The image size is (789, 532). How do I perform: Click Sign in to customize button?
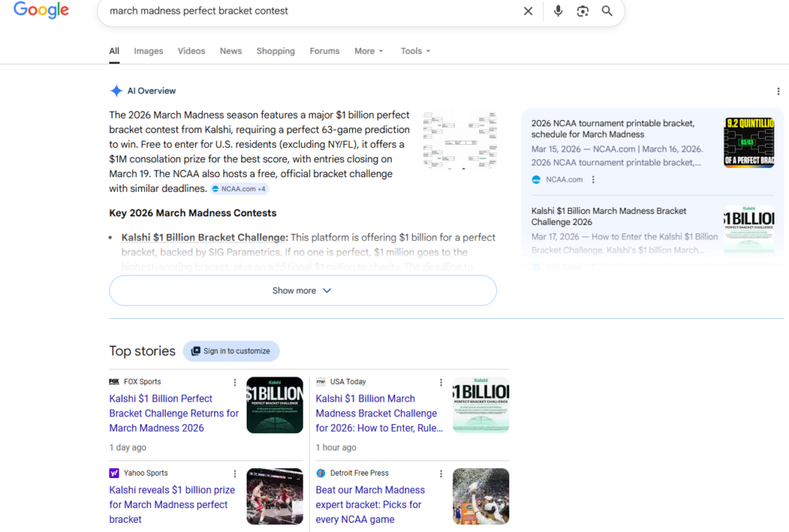coord(231,351)
